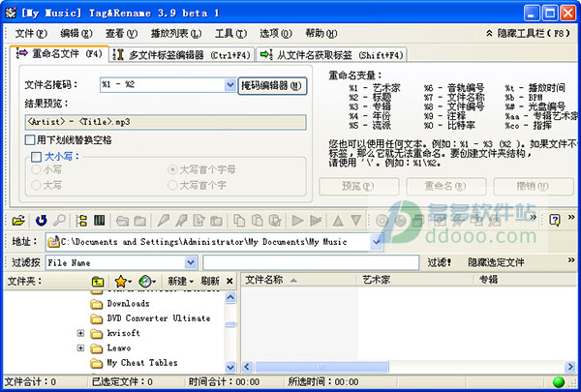Open the 播放列表 menu
Screen dimensions: 581x392
click(x=176, y=34)
